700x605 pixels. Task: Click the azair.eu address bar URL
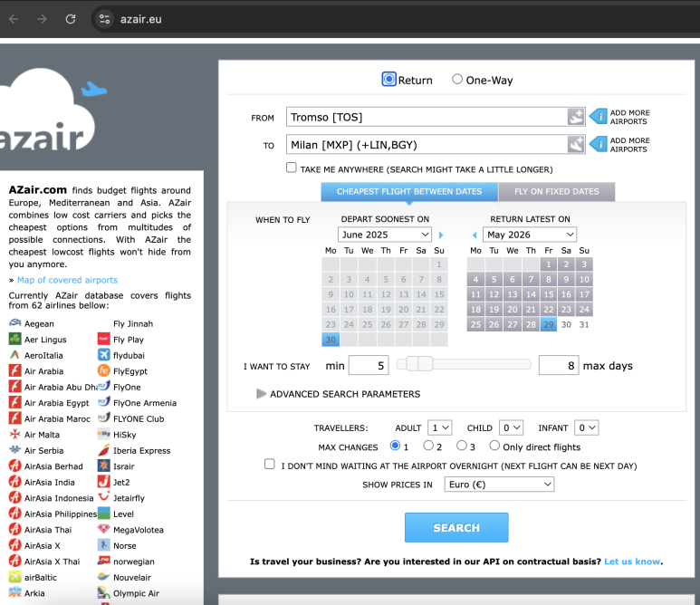pos(140,19)
